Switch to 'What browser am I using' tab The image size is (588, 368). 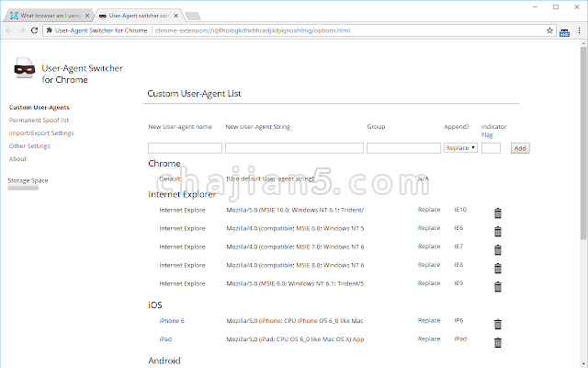(47, 16)
